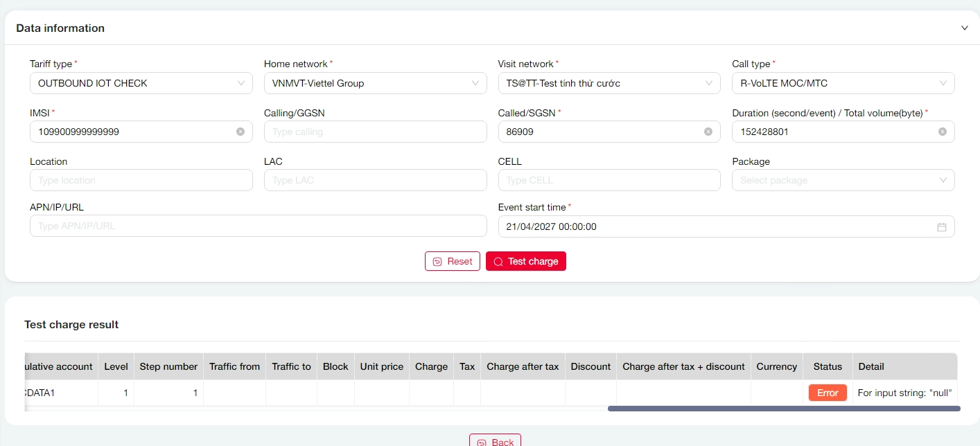Expand the Home network dropdown
The image size is (980, 446).
(x=375, y=83)
